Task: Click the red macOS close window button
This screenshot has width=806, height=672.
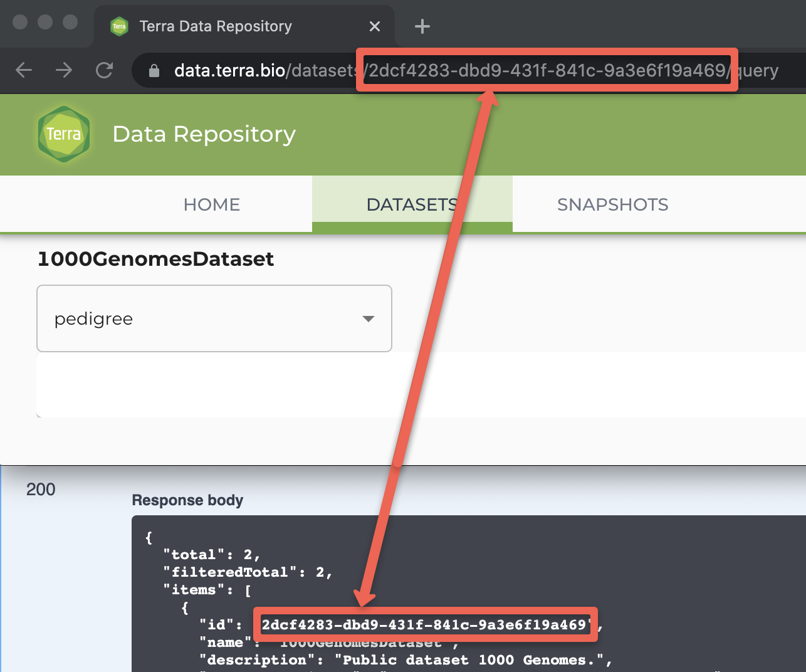Action: coord(20,22)
